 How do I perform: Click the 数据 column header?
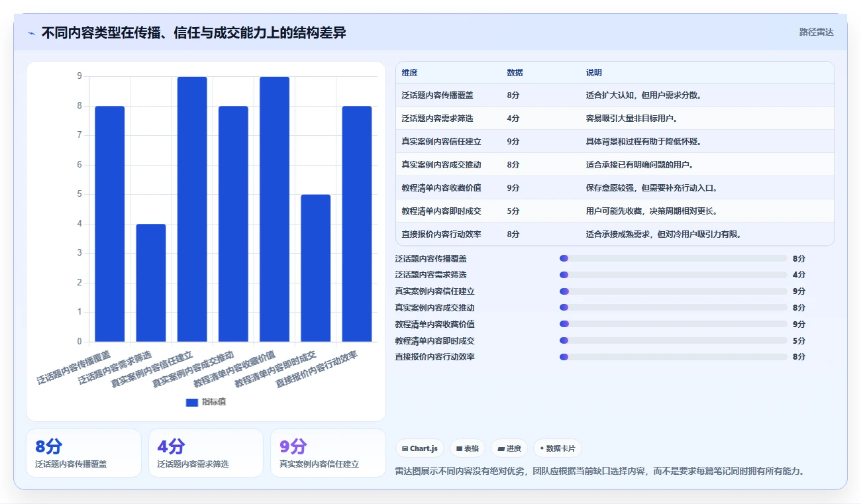tap(515, 73)
